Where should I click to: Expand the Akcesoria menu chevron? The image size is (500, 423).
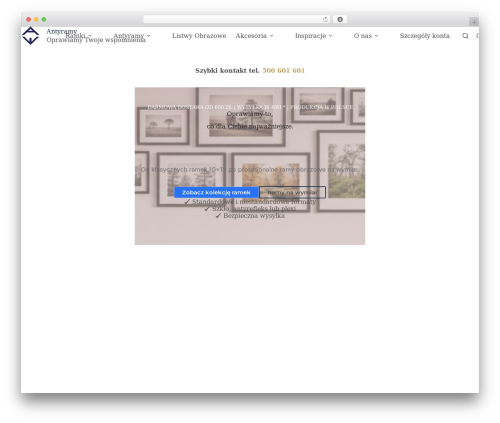(x=271, y=36)
